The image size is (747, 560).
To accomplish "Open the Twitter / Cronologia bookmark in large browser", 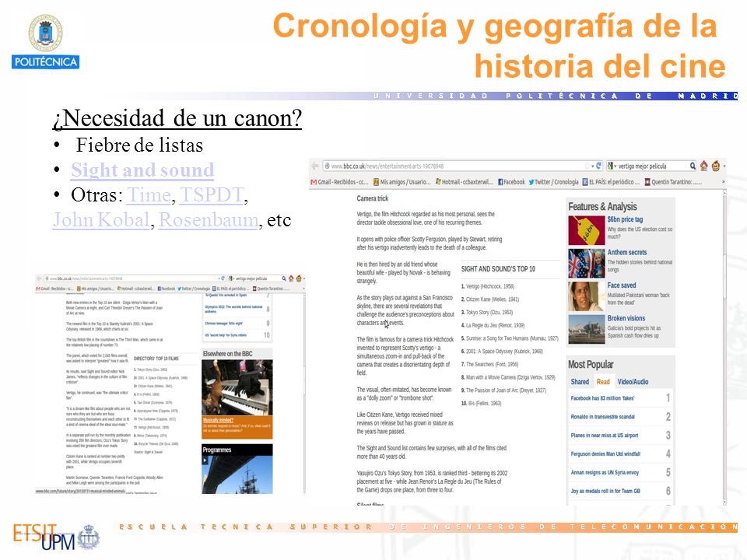I will (553, 182).
